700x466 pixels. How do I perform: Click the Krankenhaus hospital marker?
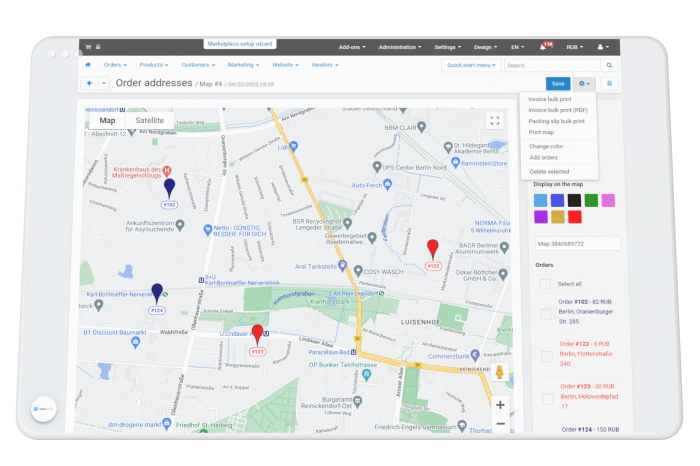click(x=167, y=170)
